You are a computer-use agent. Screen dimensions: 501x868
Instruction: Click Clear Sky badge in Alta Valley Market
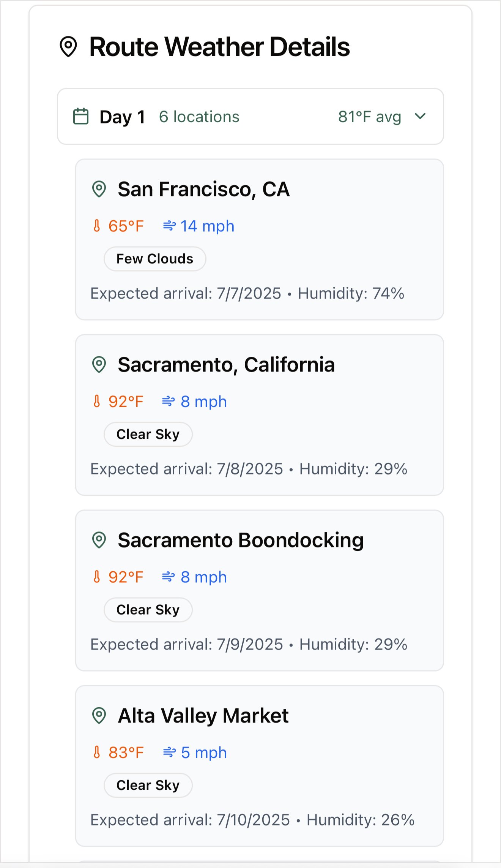(x=148, y=785)
